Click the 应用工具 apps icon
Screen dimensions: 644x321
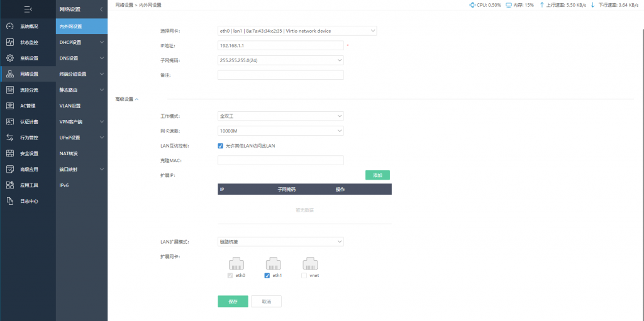(9, 185)
